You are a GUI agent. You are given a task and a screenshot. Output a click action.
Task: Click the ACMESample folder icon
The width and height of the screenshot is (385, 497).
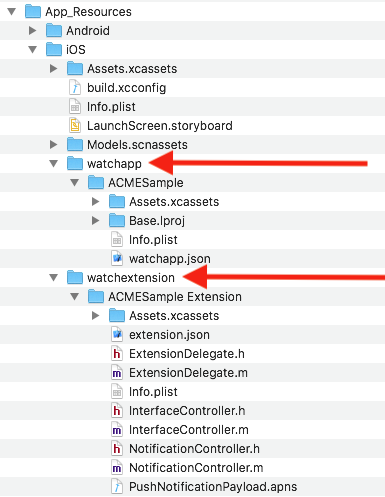click(96, 182)
